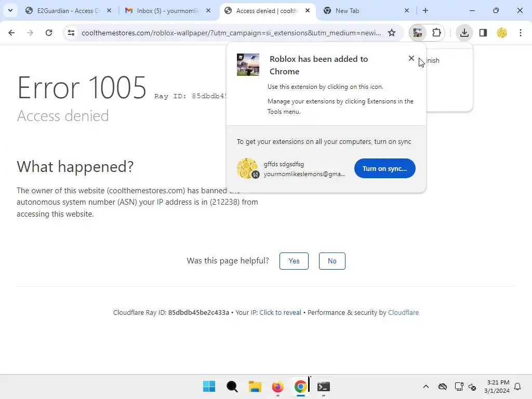Click the gffds sdgsdfsg account avatar in popup
The image size is (532, 399).
click(x=248, y=168)
